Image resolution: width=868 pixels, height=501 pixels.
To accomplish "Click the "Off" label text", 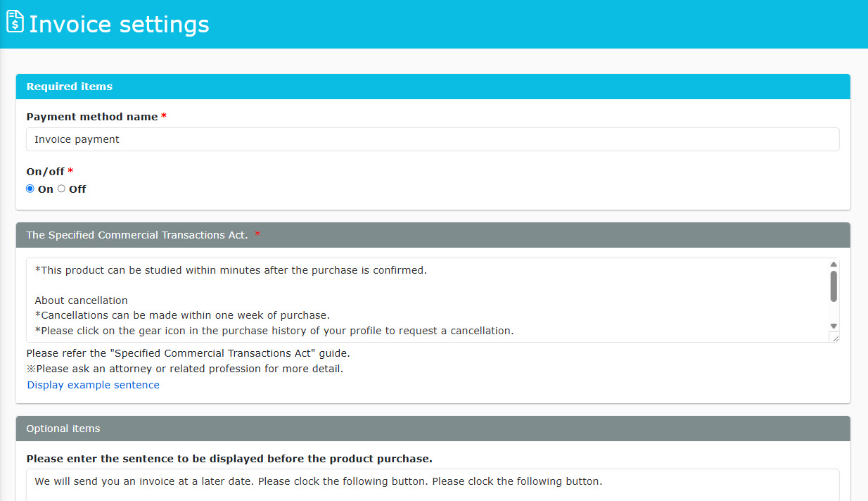I will pos(77,189).
